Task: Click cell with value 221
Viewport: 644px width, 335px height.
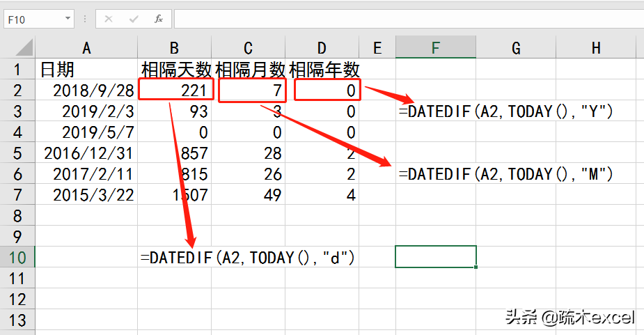Action: pyautogui.click(x=174, y=90)
